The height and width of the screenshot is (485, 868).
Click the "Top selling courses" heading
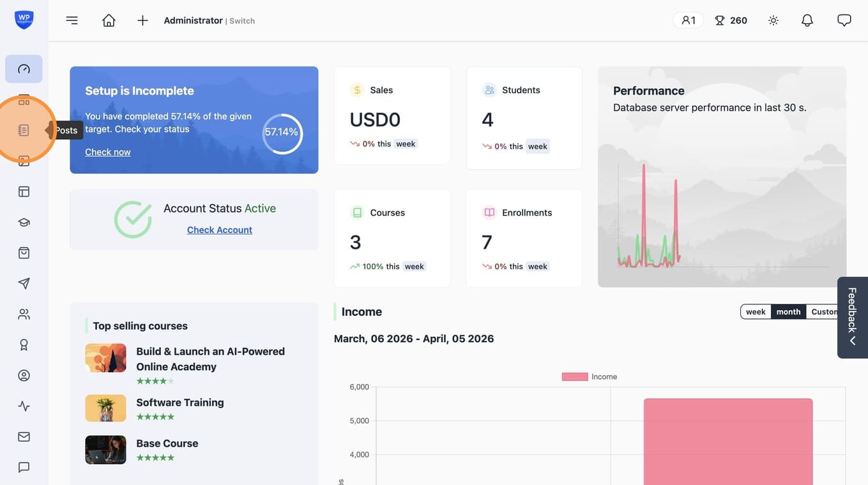[x=141, y=325]
